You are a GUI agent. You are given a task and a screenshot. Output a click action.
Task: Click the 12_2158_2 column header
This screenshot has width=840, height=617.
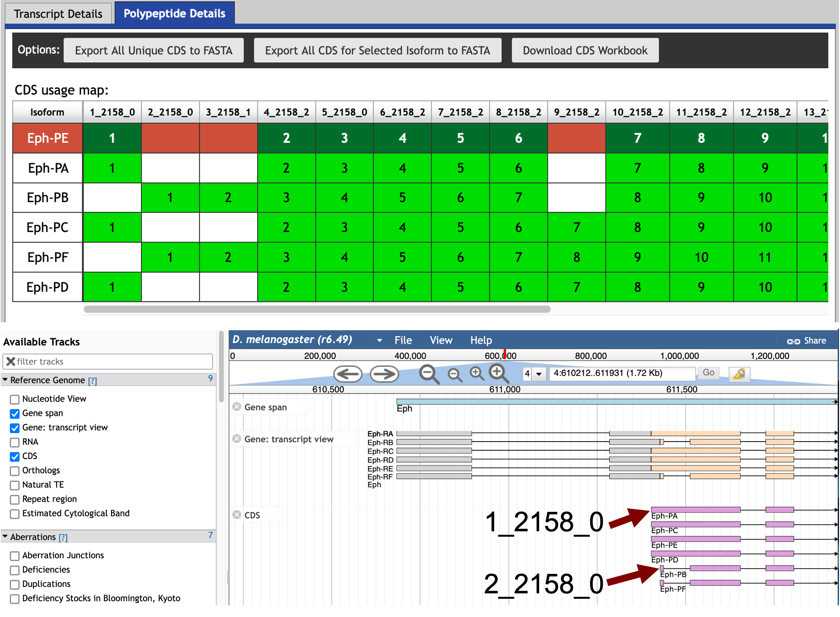[x=765, y=112]
